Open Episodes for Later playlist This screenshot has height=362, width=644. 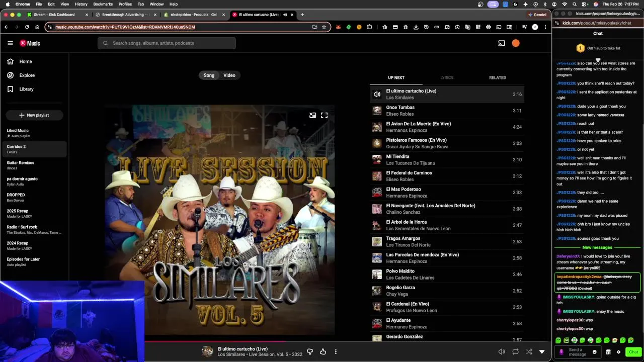(x=34, y=261)
